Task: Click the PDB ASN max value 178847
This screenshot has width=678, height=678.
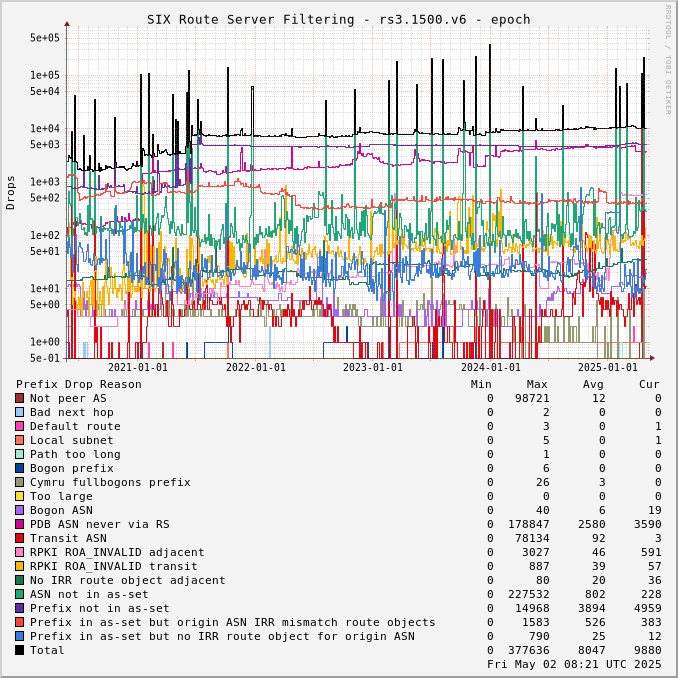Action: [x=528, y=524]
